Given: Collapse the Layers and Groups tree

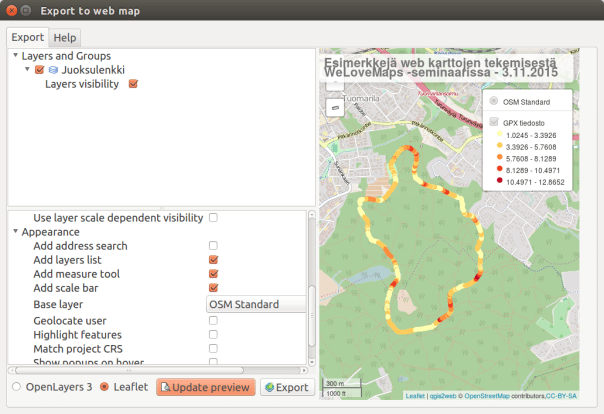Looking at the screenshot, I should click(15, 55).
